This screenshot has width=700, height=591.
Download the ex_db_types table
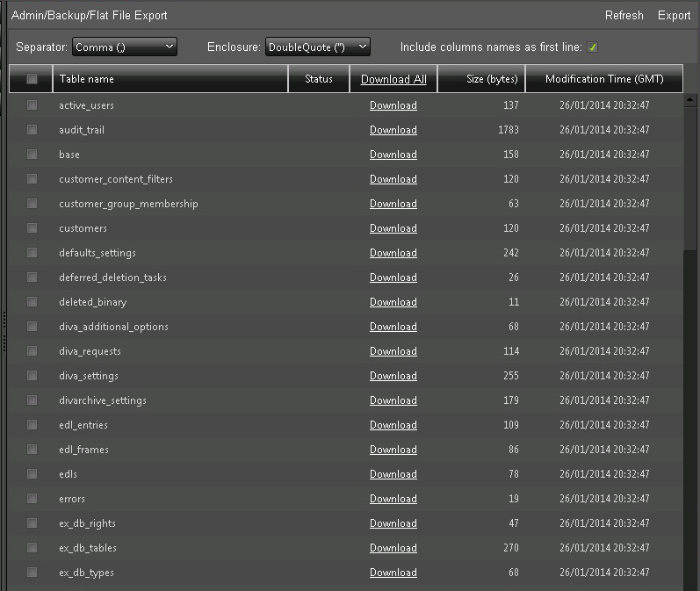[393, 573]
